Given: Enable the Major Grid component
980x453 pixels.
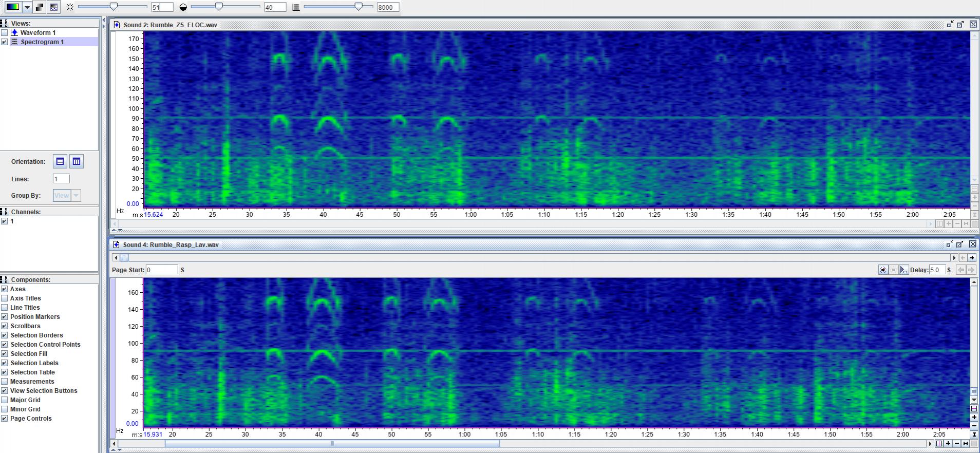Looking at the screenshot, I should click(5, 400).
